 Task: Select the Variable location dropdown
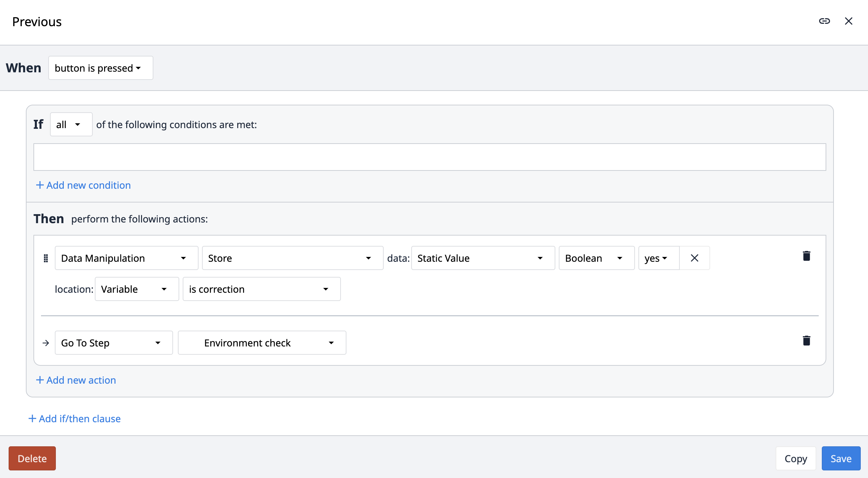click(x=136, y=289)
